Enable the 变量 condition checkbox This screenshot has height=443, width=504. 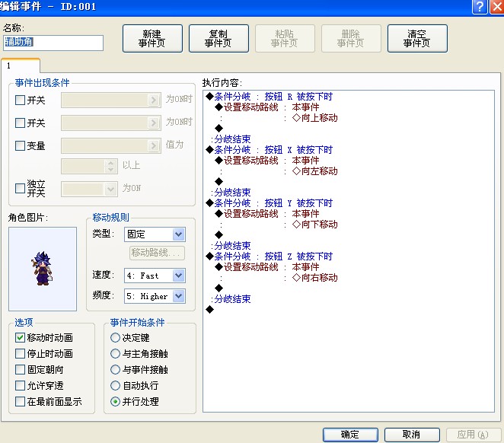point(20,145)
